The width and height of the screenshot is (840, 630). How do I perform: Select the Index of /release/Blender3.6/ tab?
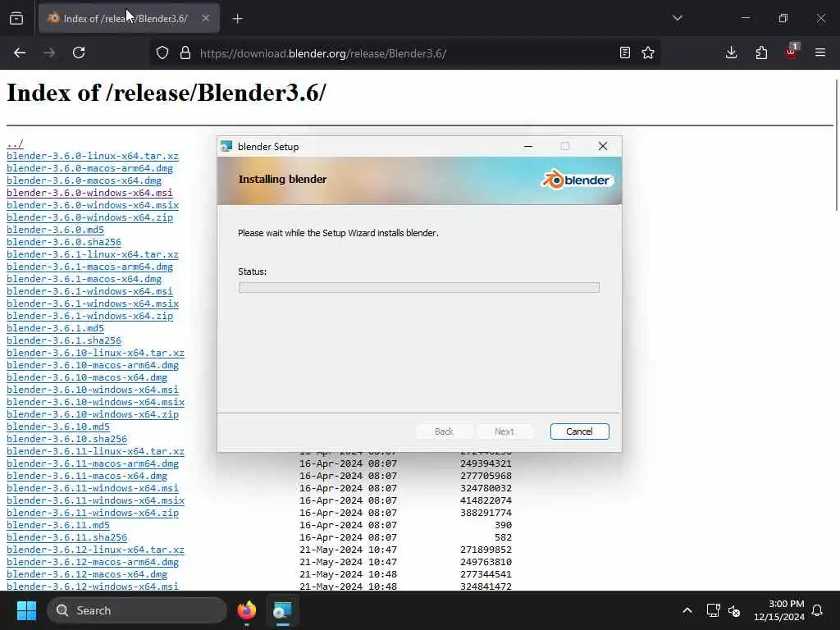pos(129,19)
